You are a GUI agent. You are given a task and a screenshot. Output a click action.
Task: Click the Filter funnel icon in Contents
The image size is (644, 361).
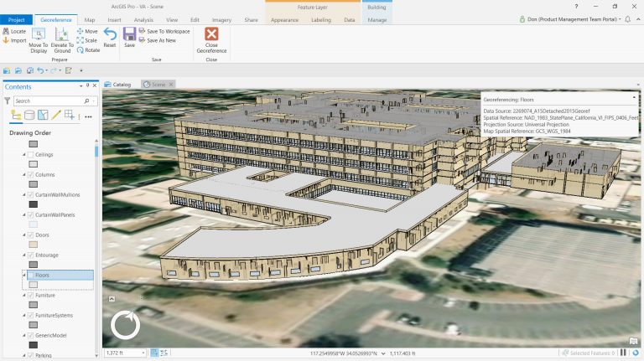(x=7, y=101)
